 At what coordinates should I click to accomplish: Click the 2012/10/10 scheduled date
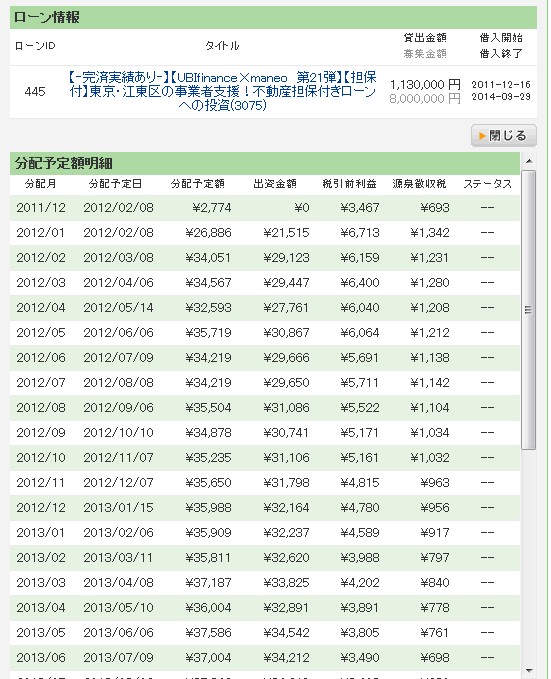tap(119, 433)
